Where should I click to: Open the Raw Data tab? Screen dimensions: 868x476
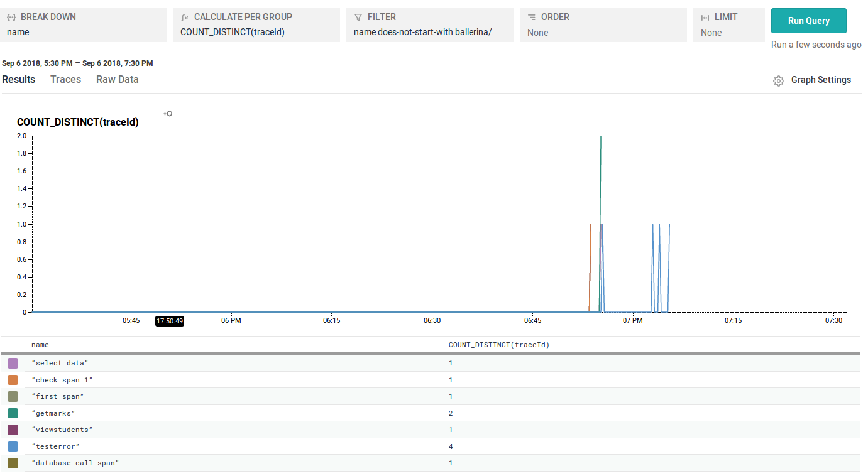coord(118,79)
